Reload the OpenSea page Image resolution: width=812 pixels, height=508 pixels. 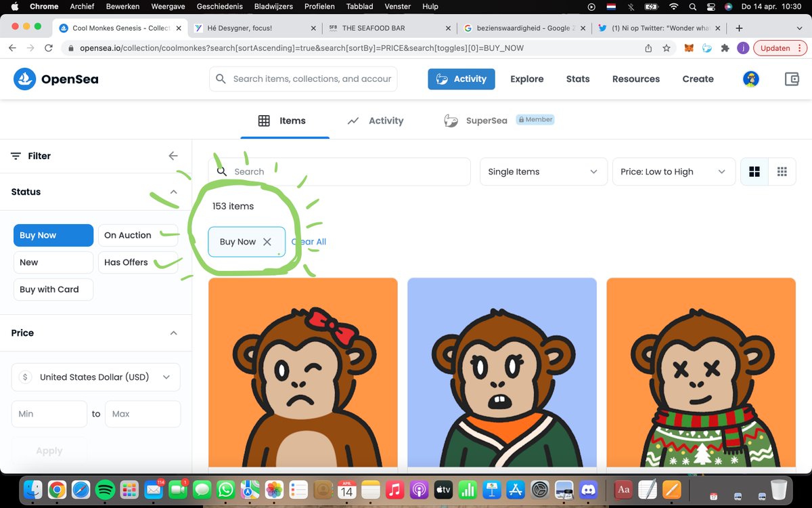(x=49, y=48)
